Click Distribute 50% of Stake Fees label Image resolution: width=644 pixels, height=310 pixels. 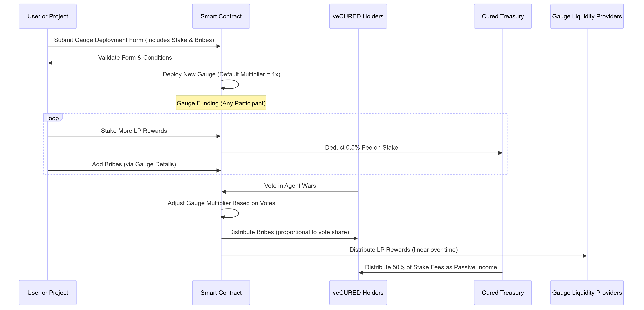pos(431,267)
